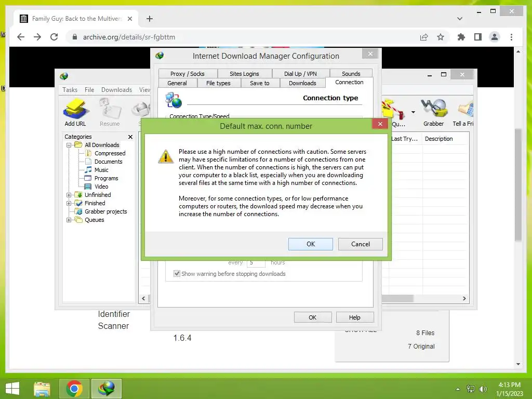Select the Documents category

[x=108, y=162]
